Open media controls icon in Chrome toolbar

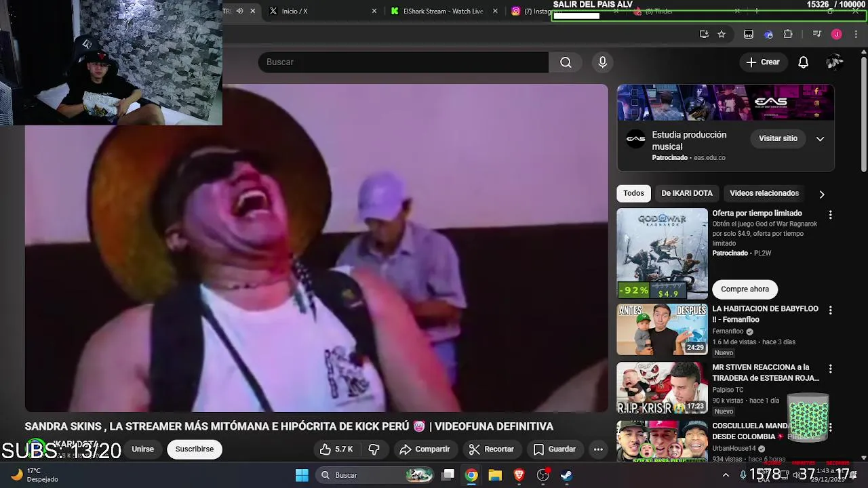(817, 34)
